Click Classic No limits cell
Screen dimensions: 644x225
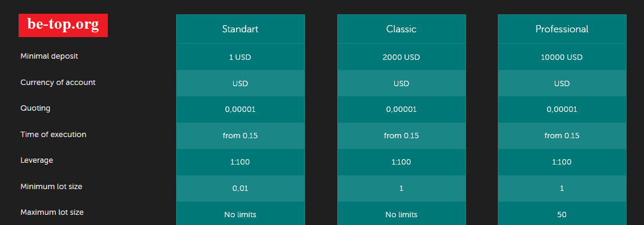(401, 214)
